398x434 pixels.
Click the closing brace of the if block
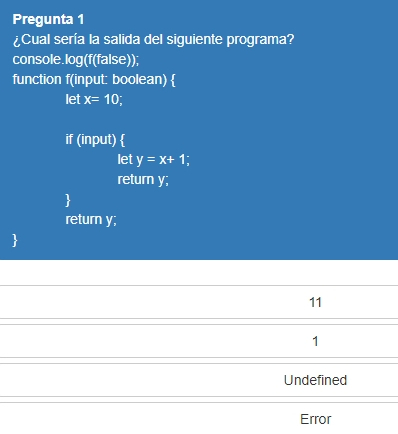(68, 200)
